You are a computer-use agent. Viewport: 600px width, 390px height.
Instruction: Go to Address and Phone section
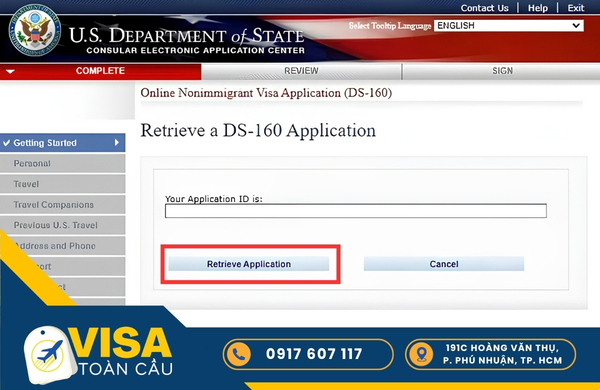[x=63, y=246]
